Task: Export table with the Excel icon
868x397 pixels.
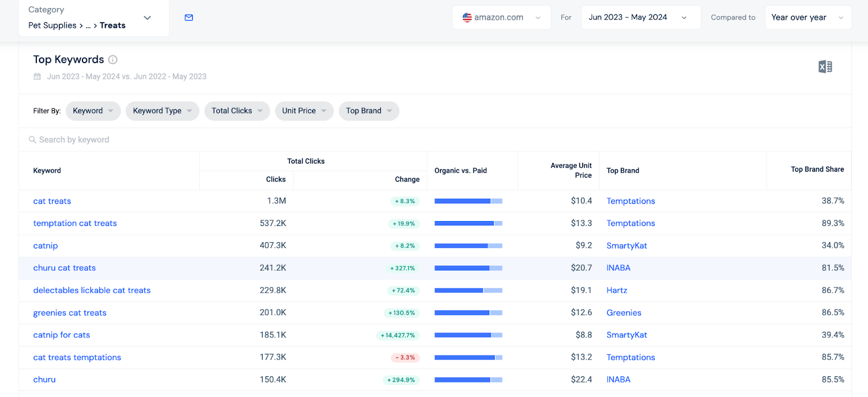Action: [x=825, y=67]
